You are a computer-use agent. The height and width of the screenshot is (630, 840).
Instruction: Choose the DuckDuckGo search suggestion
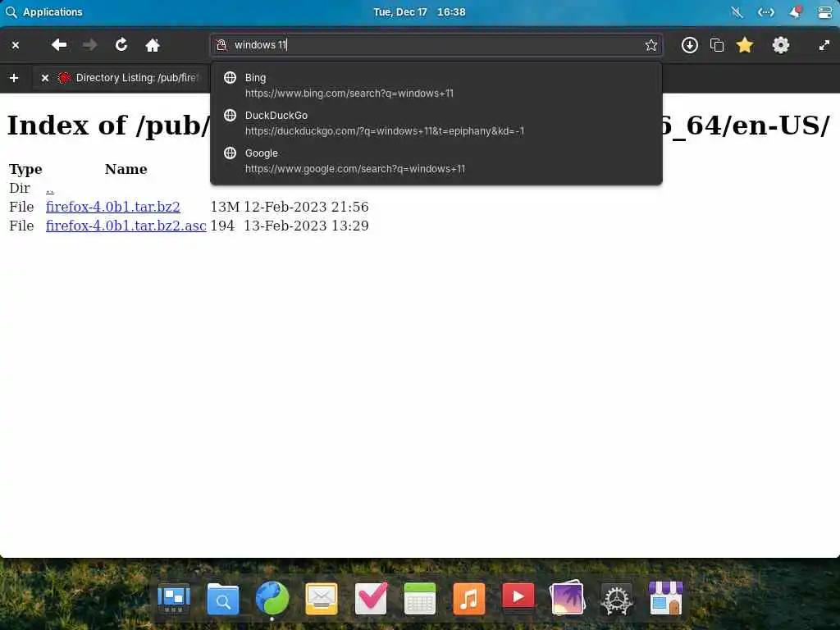click(x=436, y=123)
